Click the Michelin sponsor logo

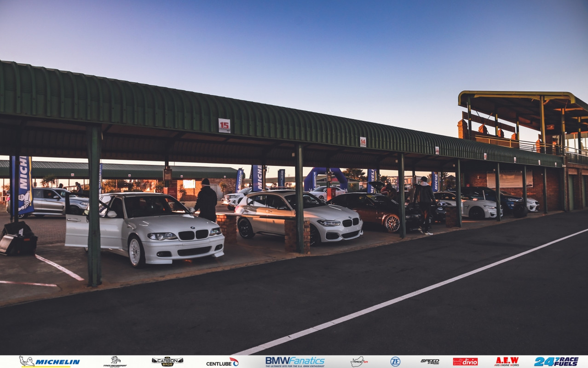pyautogui.click(x=49, y=362)
